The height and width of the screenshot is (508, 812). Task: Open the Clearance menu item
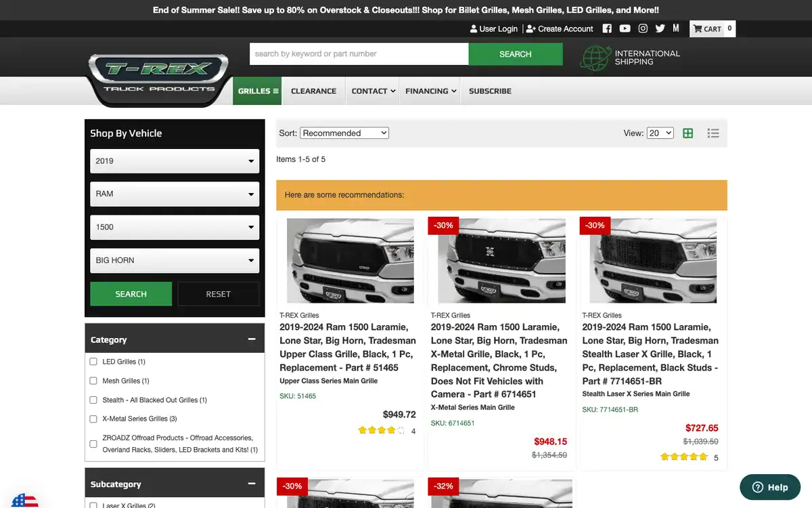click(313, 91)
